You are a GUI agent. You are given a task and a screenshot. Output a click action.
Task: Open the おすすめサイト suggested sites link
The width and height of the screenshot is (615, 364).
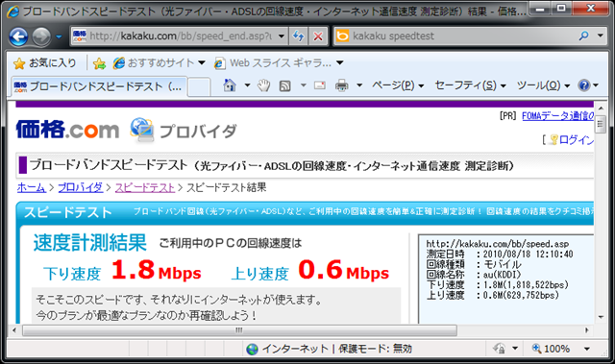(159, 62)
